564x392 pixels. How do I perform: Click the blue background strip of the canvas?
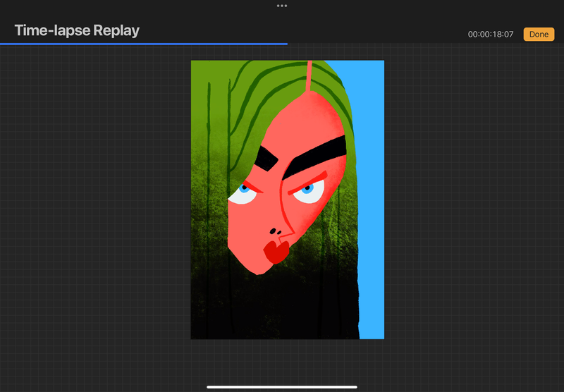click(370, 212)
